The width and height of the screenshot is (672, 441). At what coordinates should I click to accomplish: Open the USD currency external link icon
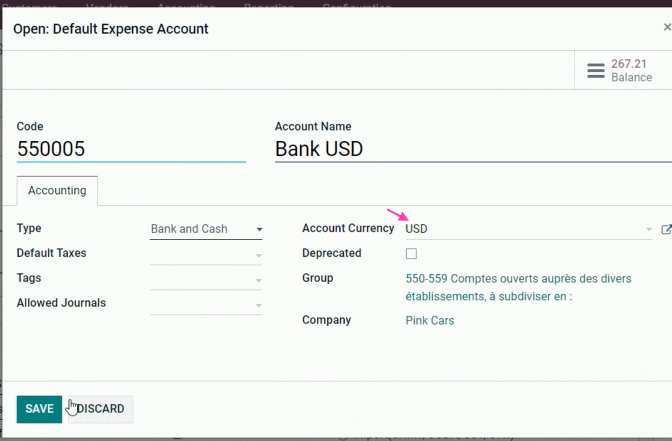pyautogui.click(x=666, y=229)
